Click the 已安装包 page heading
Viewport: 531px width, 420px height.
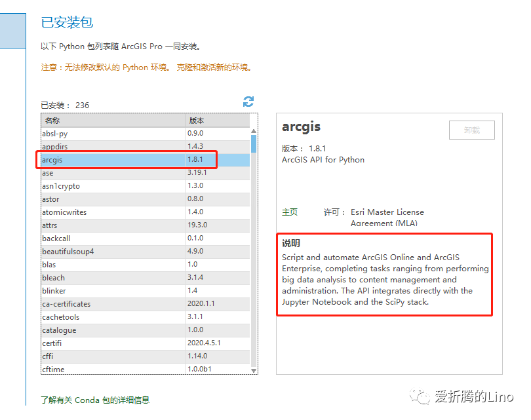(x=67, y=23)
